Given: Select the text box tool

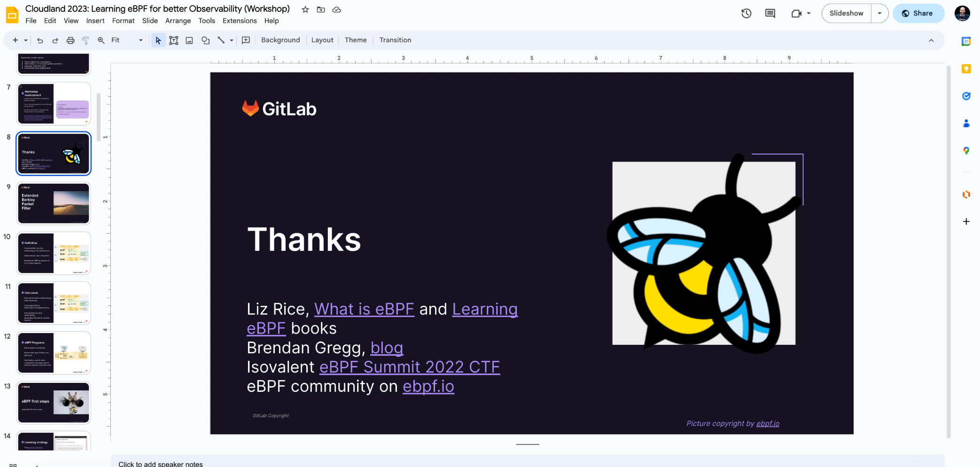Looking at the screenshot, I should (x=174, y=40).
